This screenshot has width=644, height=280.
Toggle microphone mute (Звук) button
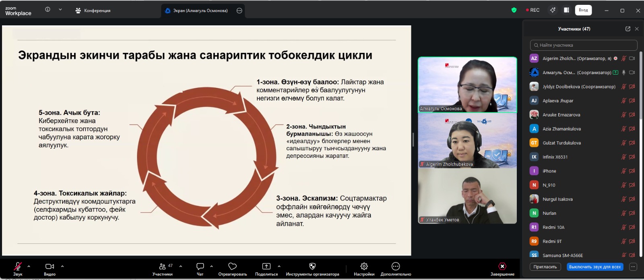point(18,267)
